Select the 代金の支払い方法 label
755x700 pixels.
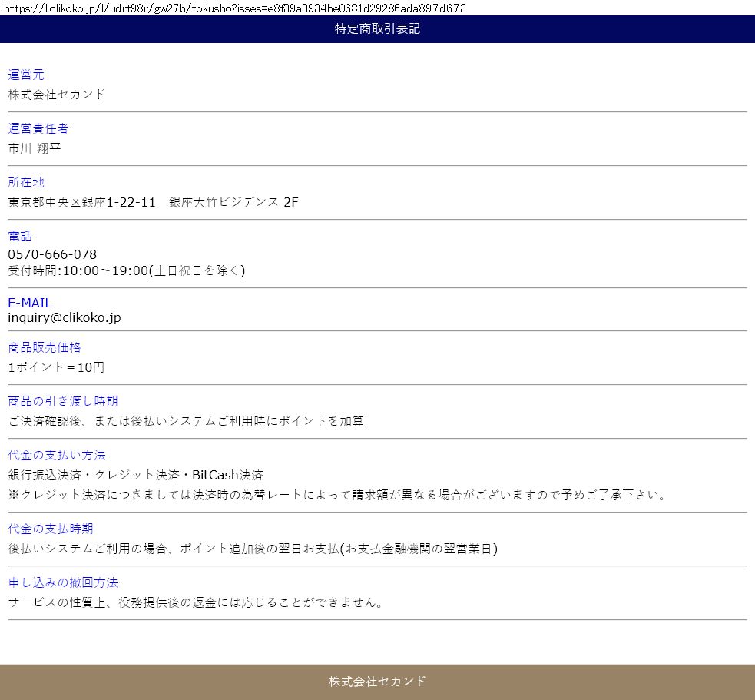(57, 455)
